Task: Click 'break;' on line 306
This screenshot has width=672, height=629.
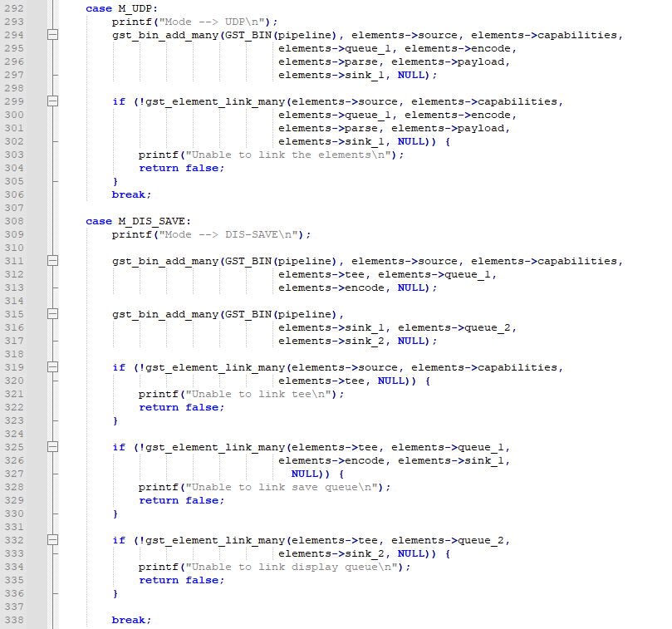Action: [131, 194]
